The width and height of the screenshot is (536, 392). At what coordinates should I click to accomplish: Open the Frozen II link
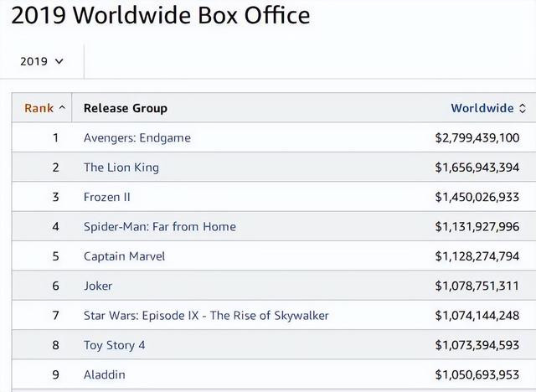pyautogui.click(x=107, y=197)
